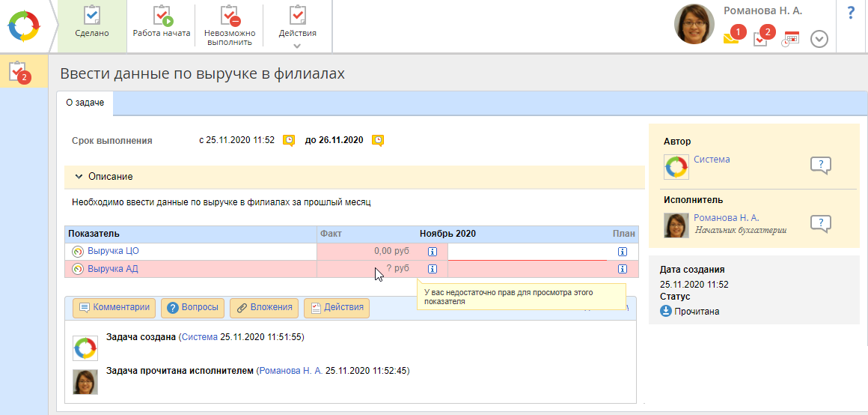Open the tasks notification icon in header
The height and width of the screenshot is (415, 868).
pos(760,39)
